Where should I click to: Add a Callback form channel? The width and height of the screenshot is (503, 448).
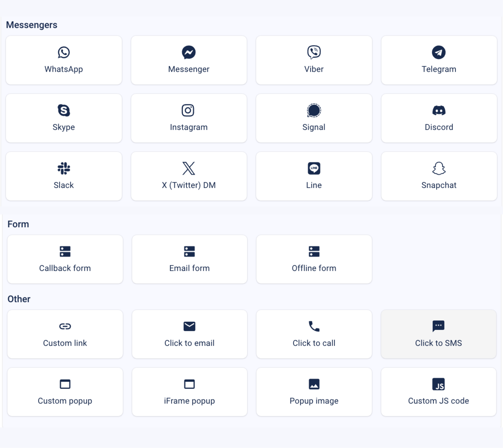pyautogui.click(x=65, y=259)
